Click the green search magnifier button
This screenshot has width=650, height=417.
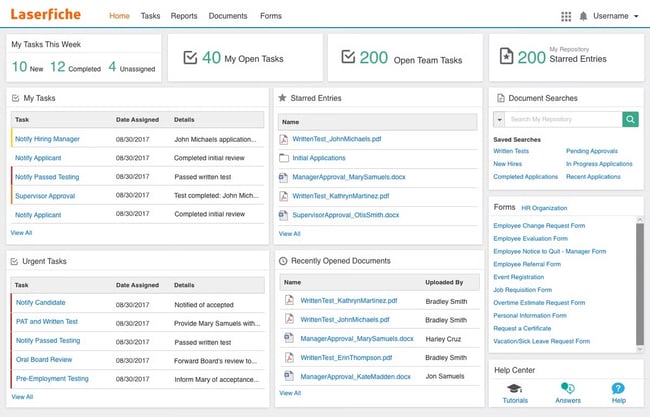pos(630,119)
